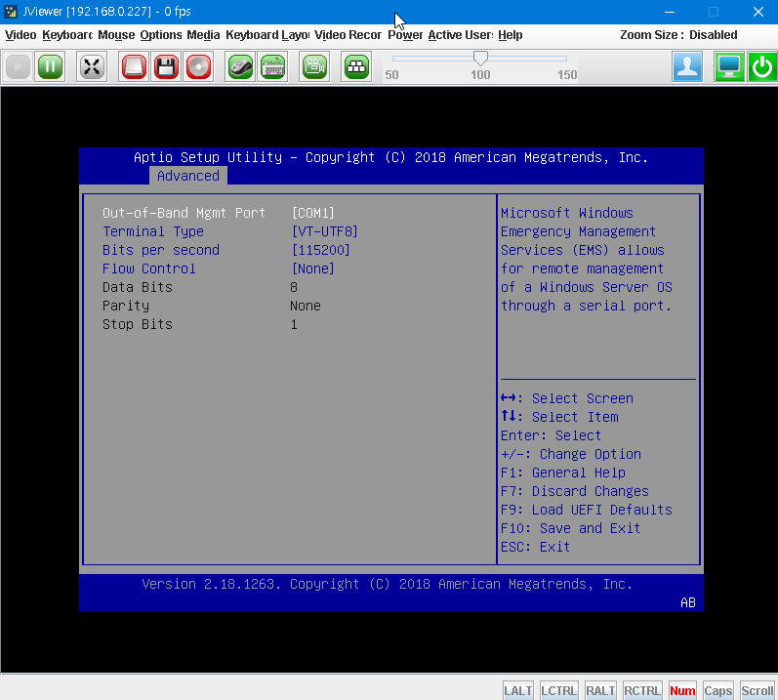Click the green monitor display icon
The width and height of the screenshot is (778, 700).
point(729,66)
